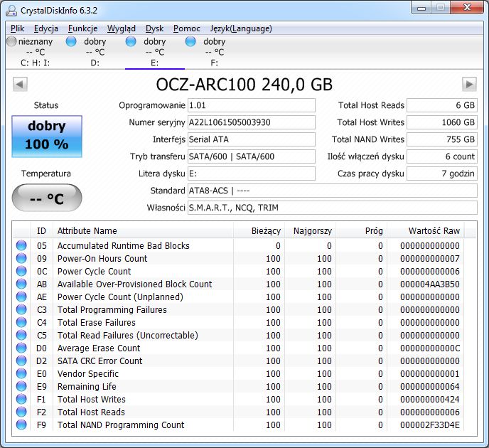This screenshot has width=489, height=448.
Task: Click raw value 000002F33D4E
Action: [x=430, y=425]
